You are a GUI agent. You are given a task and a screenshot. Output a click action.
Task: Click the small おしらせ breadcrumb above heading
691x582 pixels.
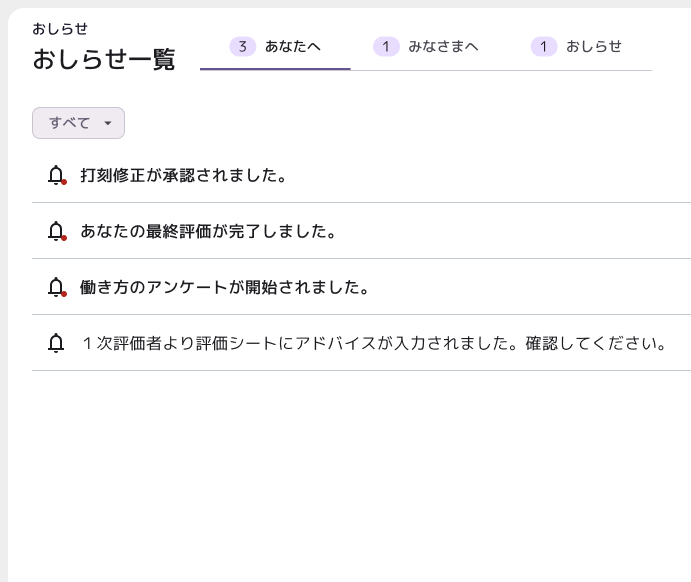pyautogui.click(x=60, y=29)
